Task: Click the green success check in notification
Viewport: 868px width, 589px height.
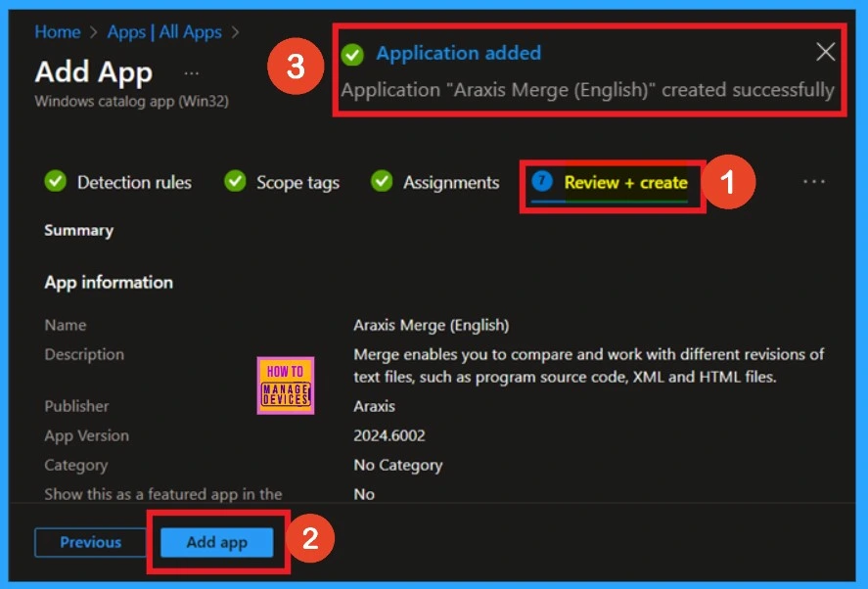Action: pyautogui.click(x=352, y=54)
